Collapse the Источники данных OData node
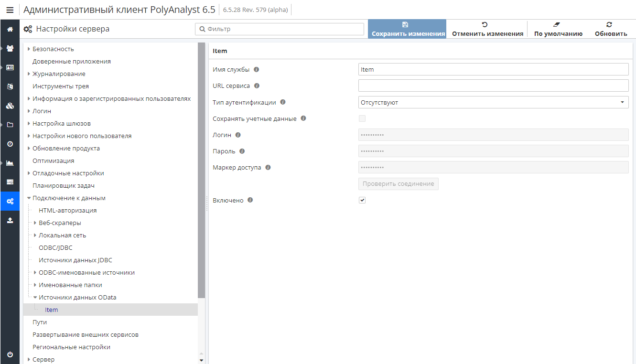The height and width of the screenshot is (364, 636). 35,297
